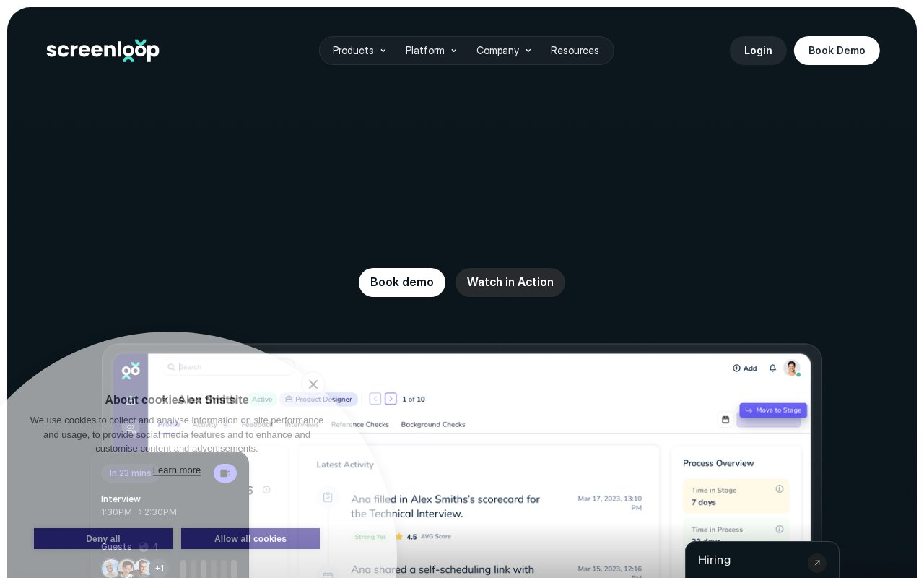Click Allow all cookies
The height and width of the screenshot is (578, 924).
coord(250,539)
